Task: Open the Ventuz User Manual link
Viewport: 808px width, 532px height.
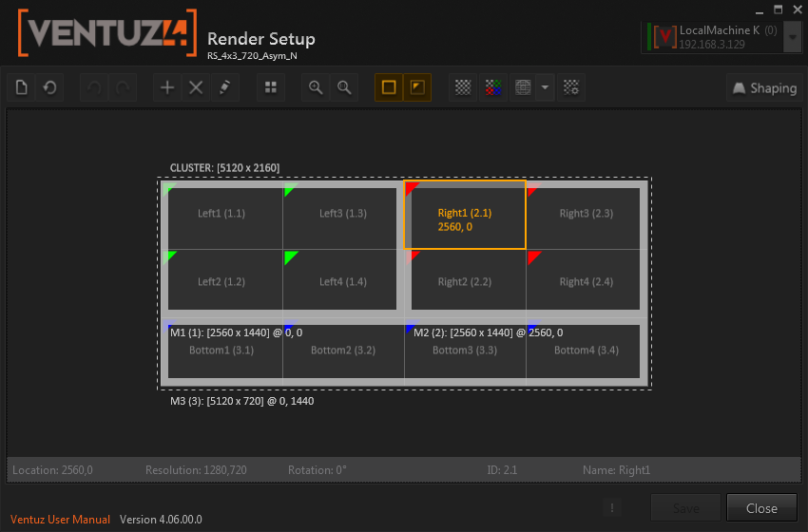Action: [60, 520]
